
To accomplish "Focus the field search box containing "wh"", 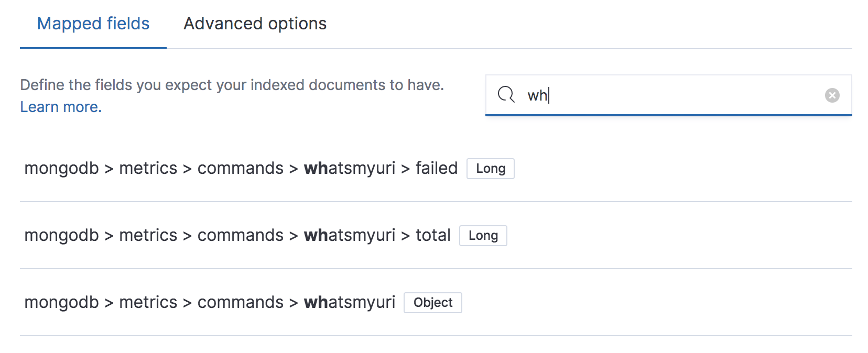I will [668, 95].
